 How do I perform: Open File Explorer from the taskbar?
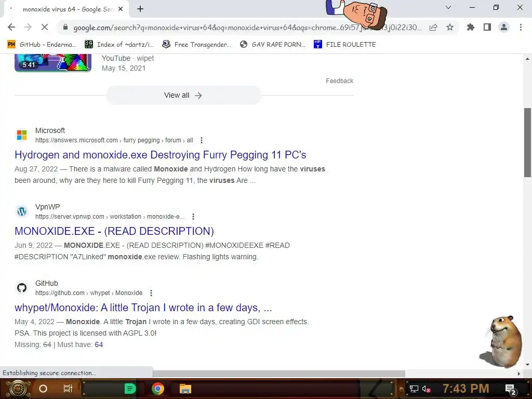point(185,389)
